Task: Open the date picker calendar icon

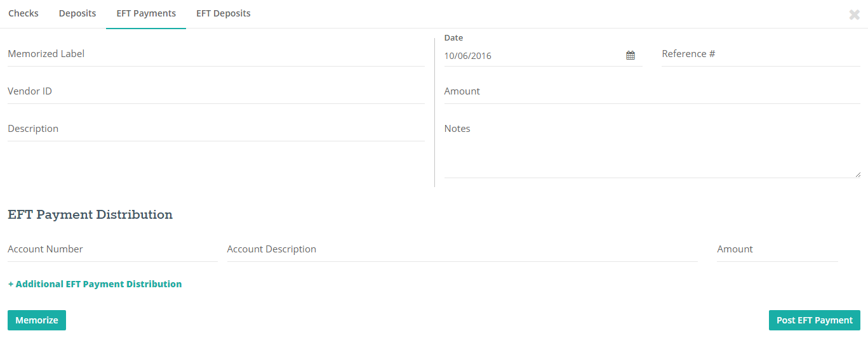Action: (631, 56)
